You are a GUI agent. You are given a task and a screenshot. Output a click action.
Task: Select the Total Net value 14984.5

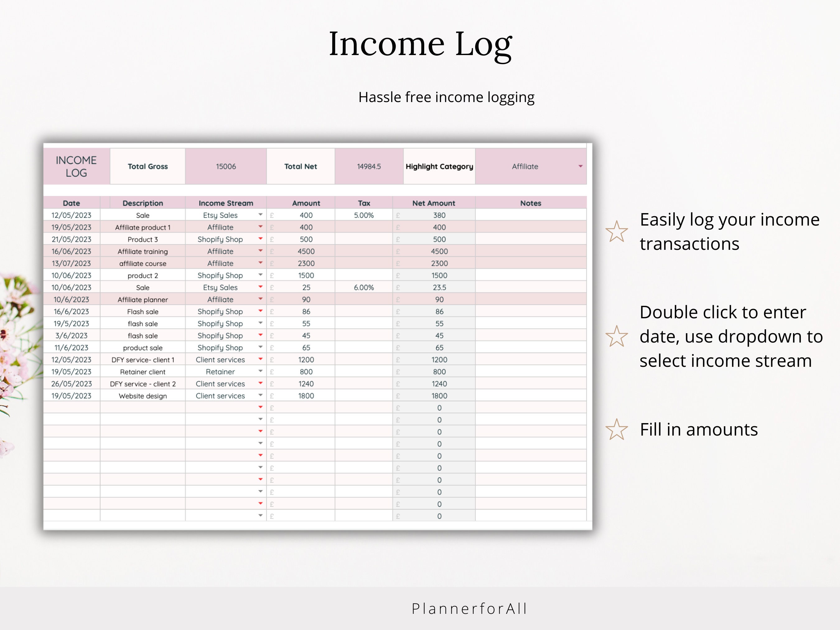(369, 166)
